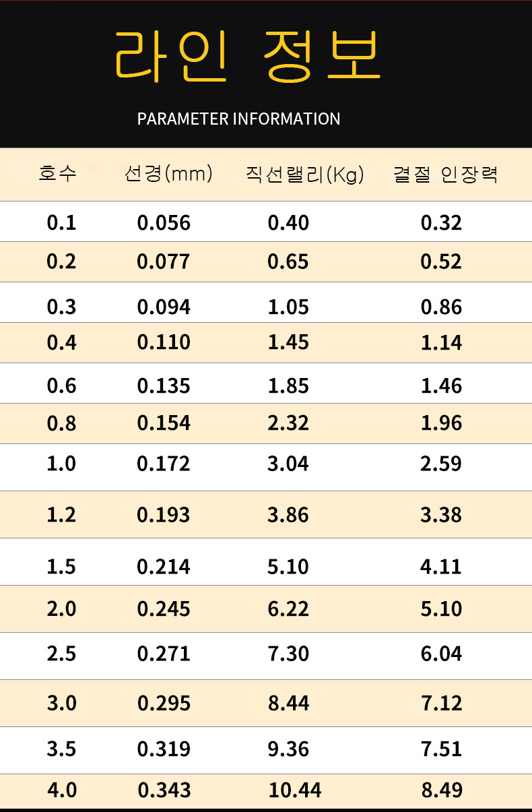Viewport: 532px width, 812px height.
Task: Click the 6.04 knot strength cell
Action: 441,654
